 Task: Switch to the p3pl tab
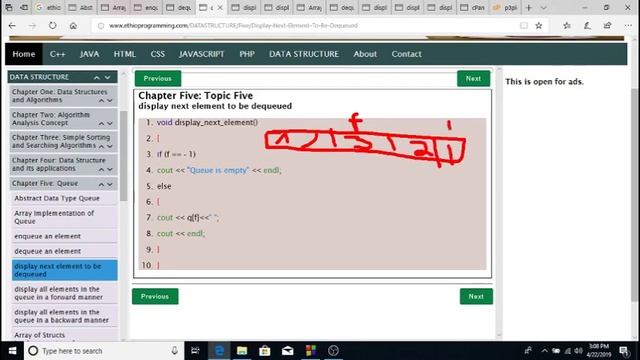point(505,7)
